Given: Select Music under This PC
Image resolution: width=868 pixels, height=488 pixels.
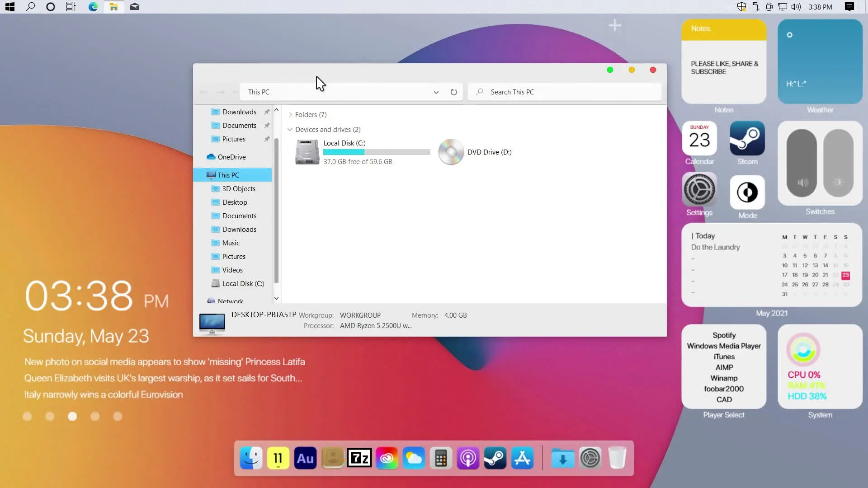Looking at the screenshot, I should click(x=231, y=243).
